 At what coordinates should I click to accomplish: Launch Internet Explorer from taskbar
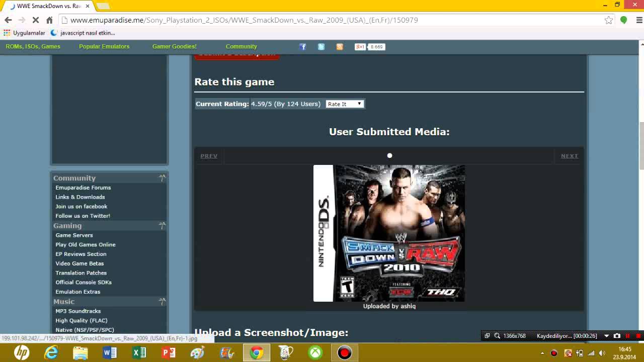tap(51, 353)
